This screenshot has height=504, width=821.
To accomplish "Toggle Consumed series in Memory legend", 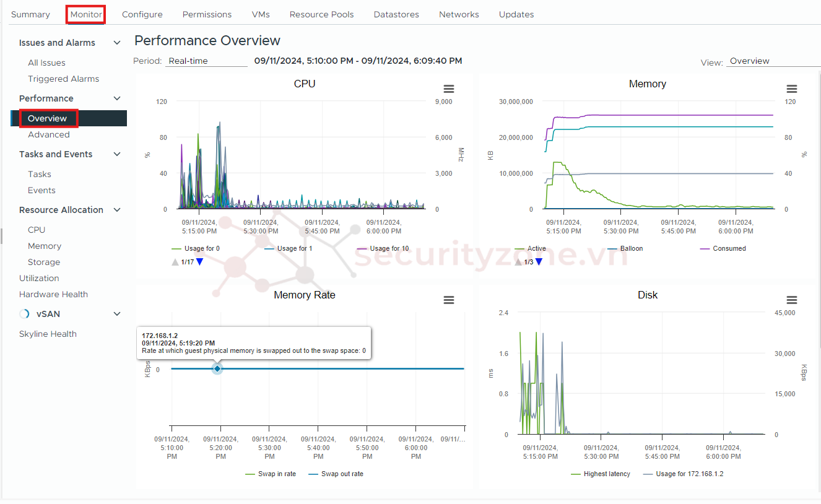I will pyautogui.click(x=723, y=248).
